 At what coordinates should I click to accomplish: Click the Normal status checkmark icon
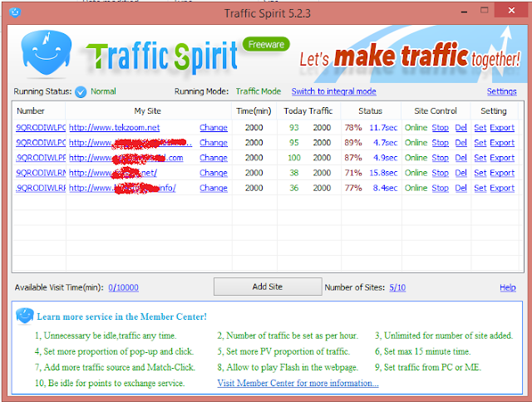[81, 92]
